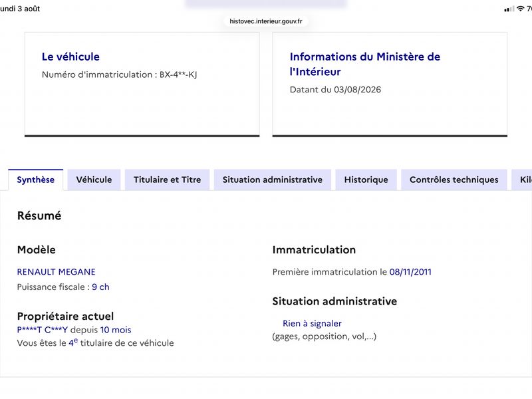Open the Titulaire et Titre tab
The height and width of the screenshot is (399, 532).
168,180
